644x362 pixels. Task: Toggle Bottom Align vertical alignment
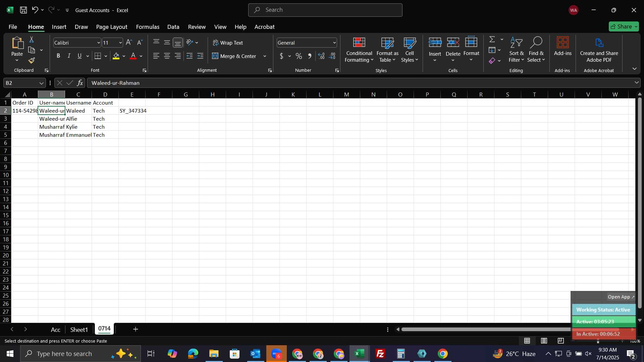178,43
